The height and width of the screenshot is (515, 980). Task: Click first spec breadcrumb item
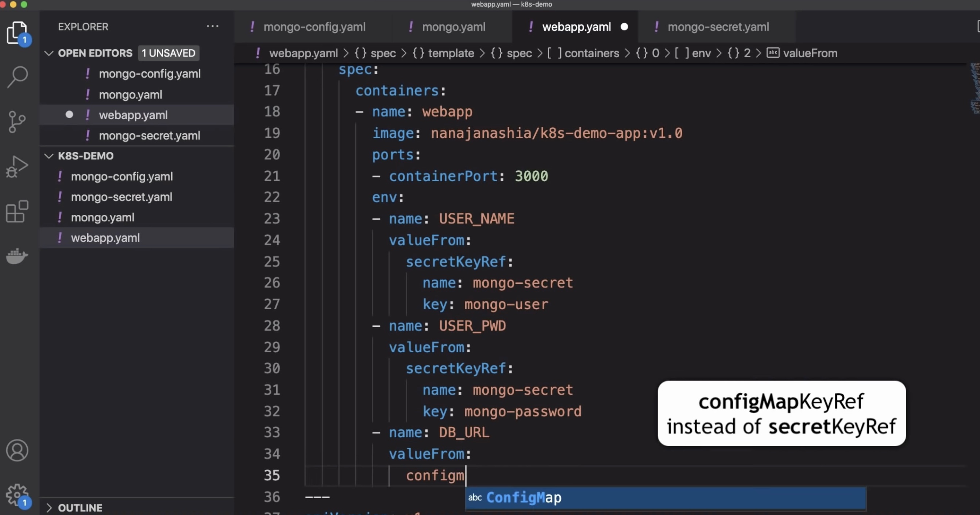(375, 53)
